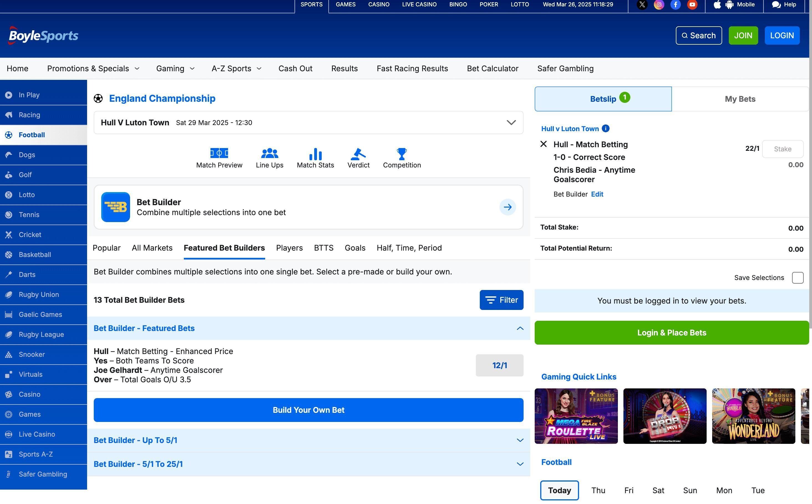812x504 pixels.
Task: Open Help chat bubble icon
Action: coord(776,5)
